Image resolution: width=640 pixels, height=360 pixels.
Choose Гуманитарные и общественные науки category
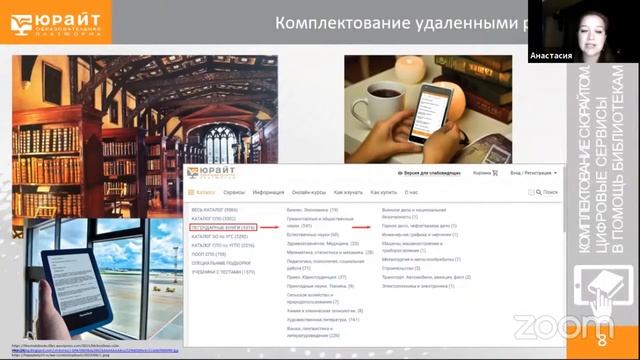320,222
